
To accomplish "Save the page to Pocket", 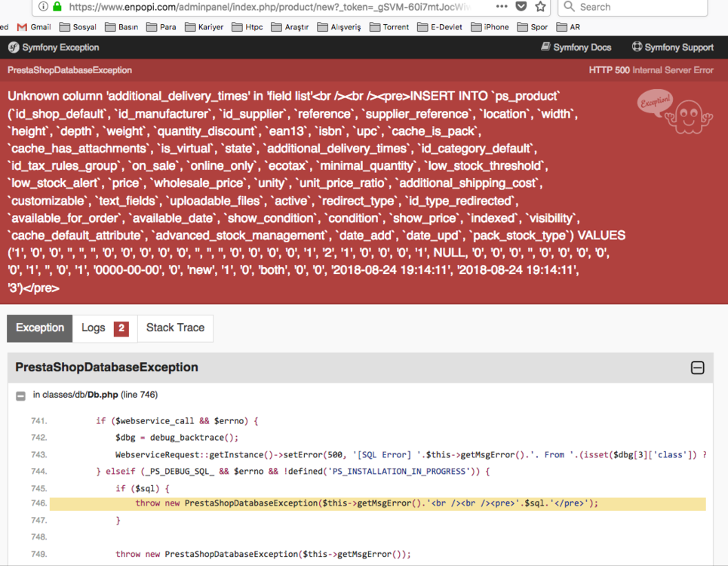I will (x=521, y=8).
